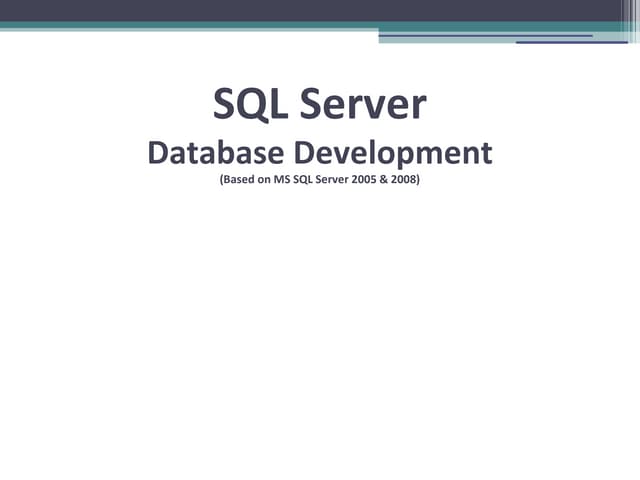Click the "(Based on MS SQL Server 2005 & 2008)" caption
640x480 pixels.
320,183
